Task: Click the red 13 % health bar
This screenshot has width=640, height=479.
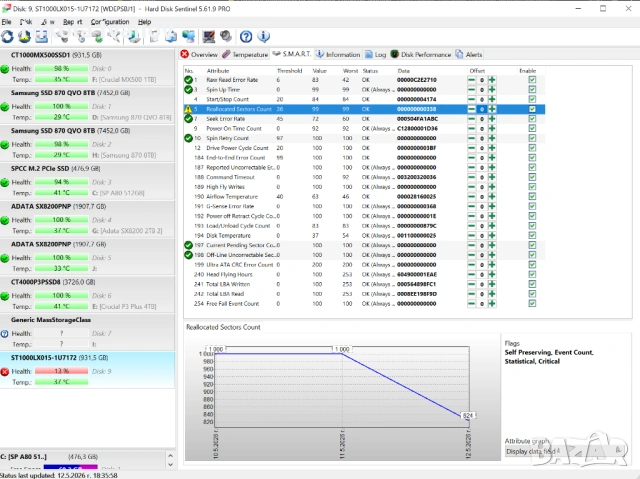Action: pos(61,371)
